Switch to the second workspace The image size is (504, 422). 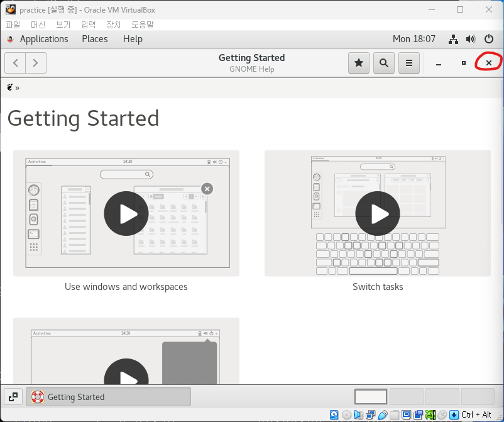[407, 397]
